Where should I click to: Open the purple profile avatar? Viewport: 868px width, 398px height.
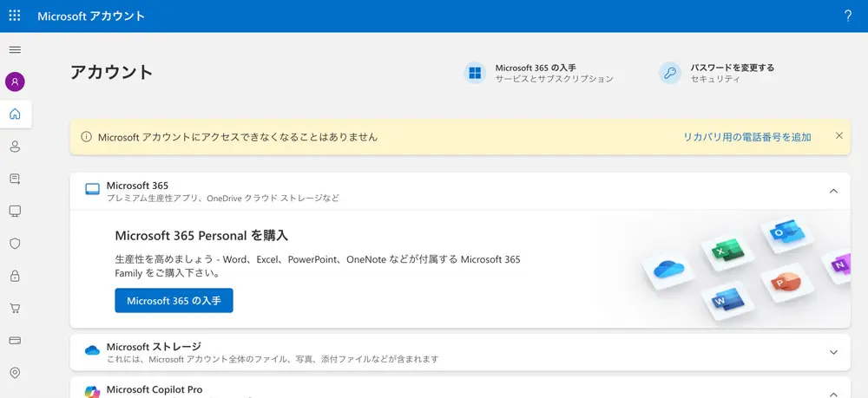pyautogui.click(x=15, y=82)
